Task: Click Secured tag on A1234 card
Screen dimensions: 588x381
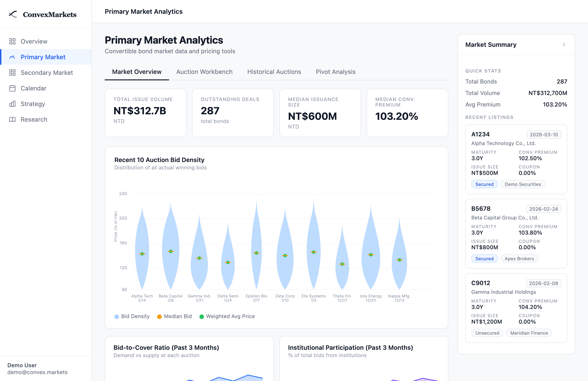Action: click(484, 184)
